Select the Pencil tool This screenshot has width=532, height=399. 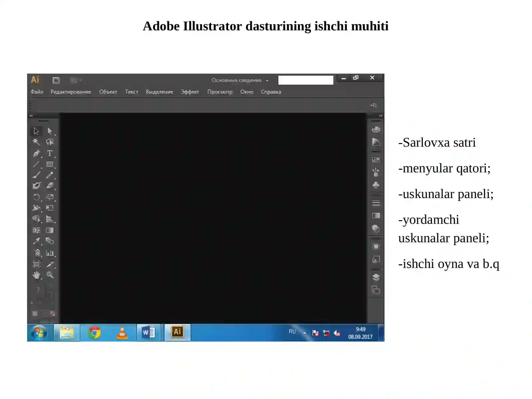point(50,175)
